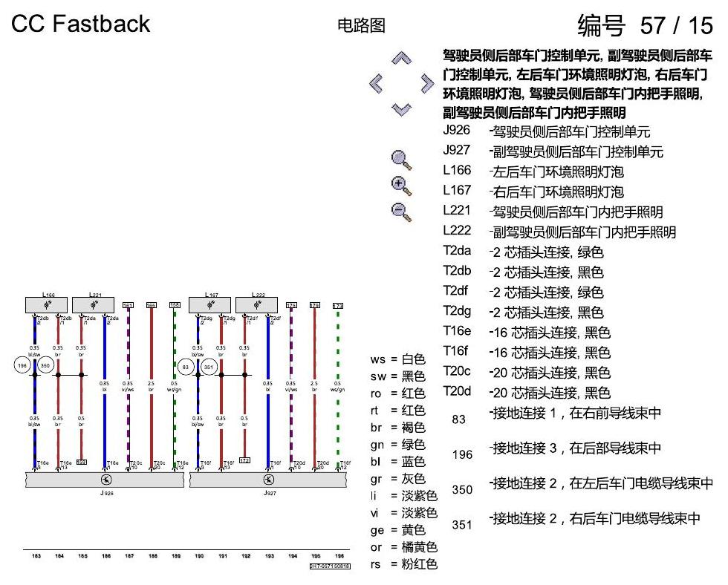Follow reference box 173 on dashed green wire
The width and height of the screenshot is (728, 585).
click(x=338, y=306)
